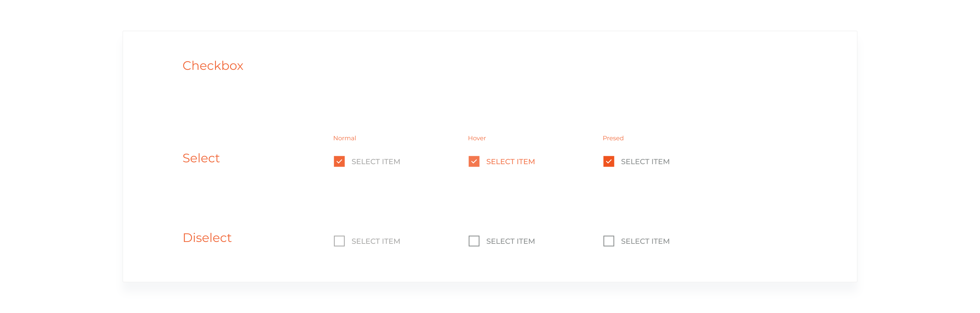980x313 pixels.
Task: Uncheck the checked checkbox under Normal
Action: [339, 162]
